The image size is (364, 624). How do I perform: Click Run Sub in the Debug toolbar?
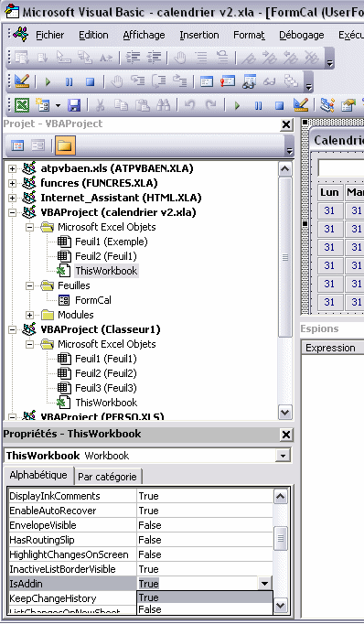[48, 82]
